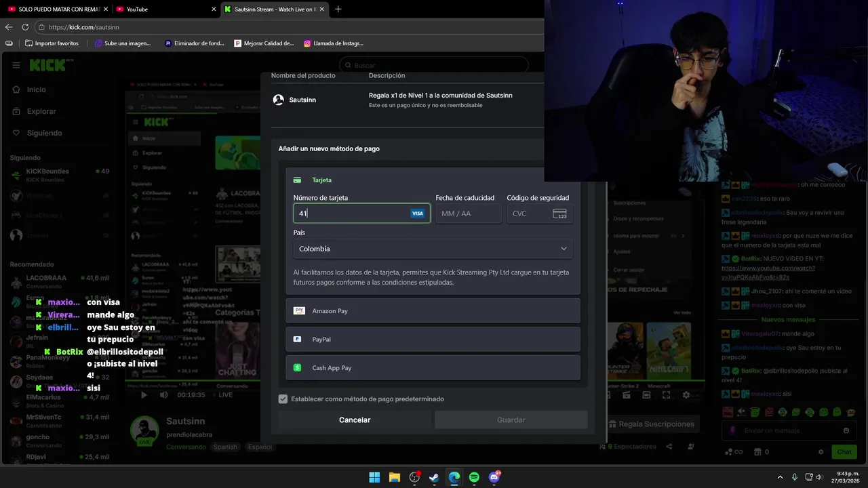
Task: Click the Cancelar button
Action: point(355,420)
